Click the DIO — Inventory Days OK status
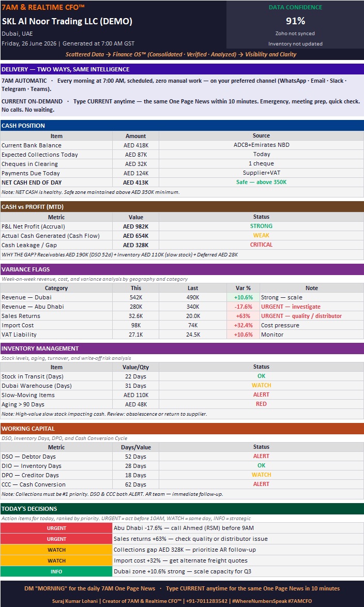This screenshot has height=607, width=364. click(x=262, y=465)
